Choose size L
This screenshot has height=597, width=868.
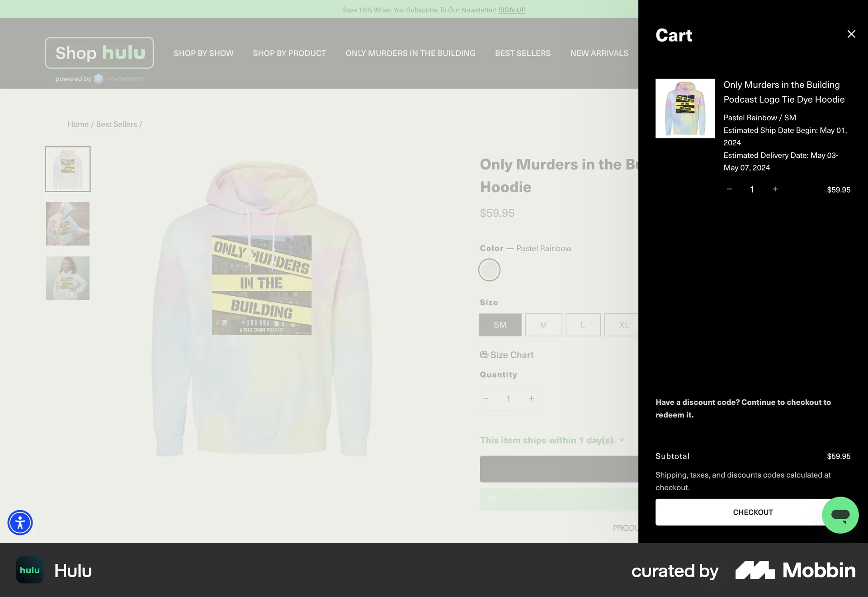click(583, 325)
